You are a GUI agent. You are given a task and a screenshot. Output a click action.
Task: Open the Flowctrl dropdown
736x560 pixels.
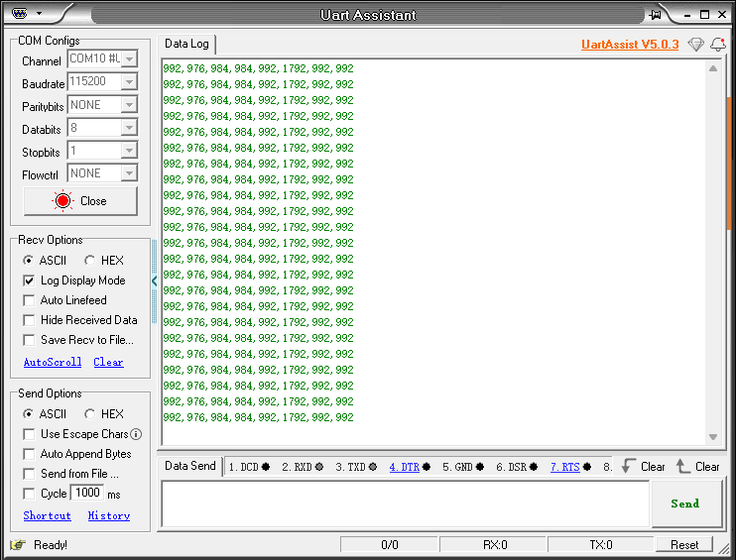click(129, 173)
